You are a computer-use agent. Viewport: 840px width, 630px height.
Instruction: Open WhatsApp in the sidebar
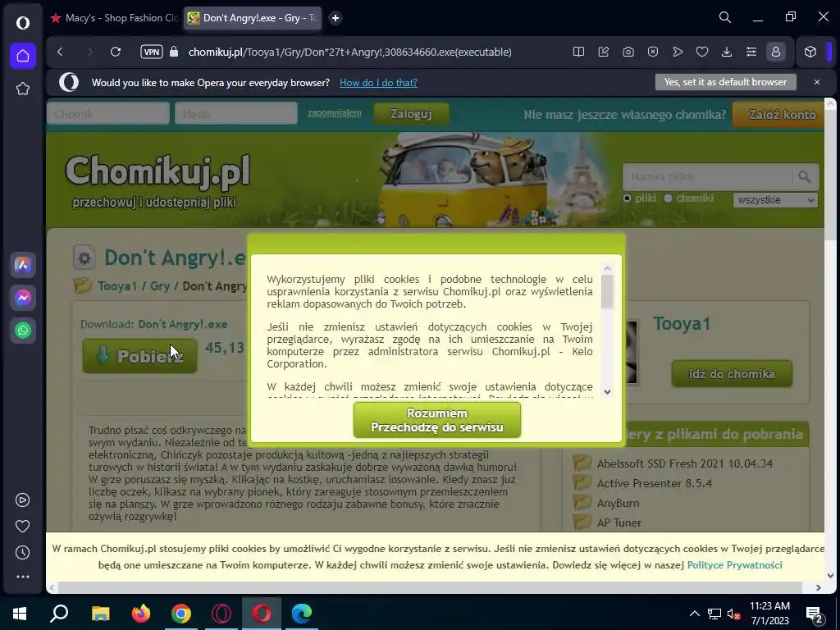click(22, 331)
